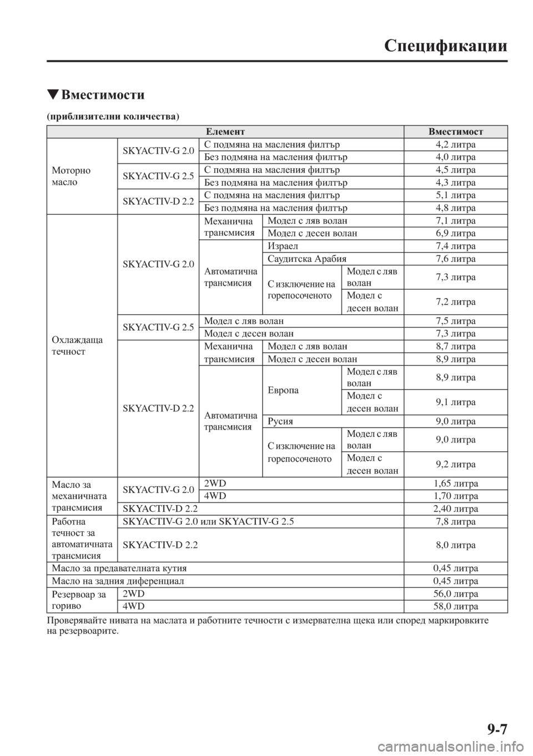533x756 pixels.
Task: Click the '1,70 литра' value
Action: (455, 496)
